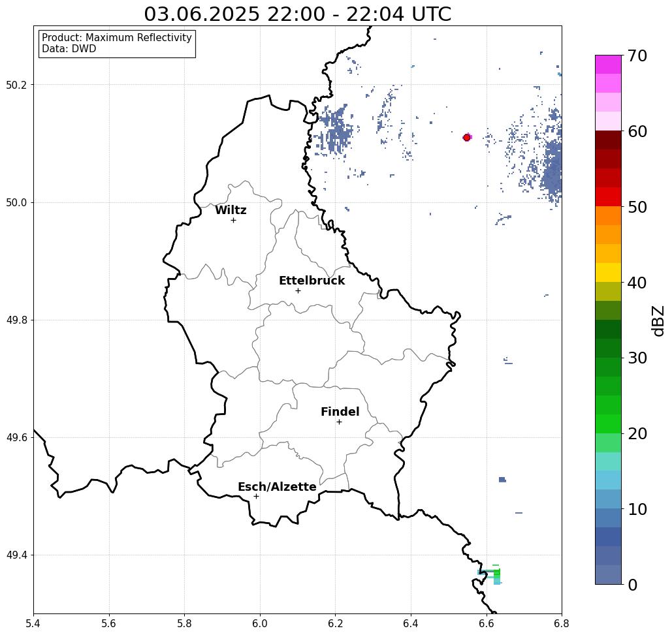Image resolution: width=672 pixels, height=635 pixels.
Task: Click the 70 label on the colorbar
Action: point(637,55)
